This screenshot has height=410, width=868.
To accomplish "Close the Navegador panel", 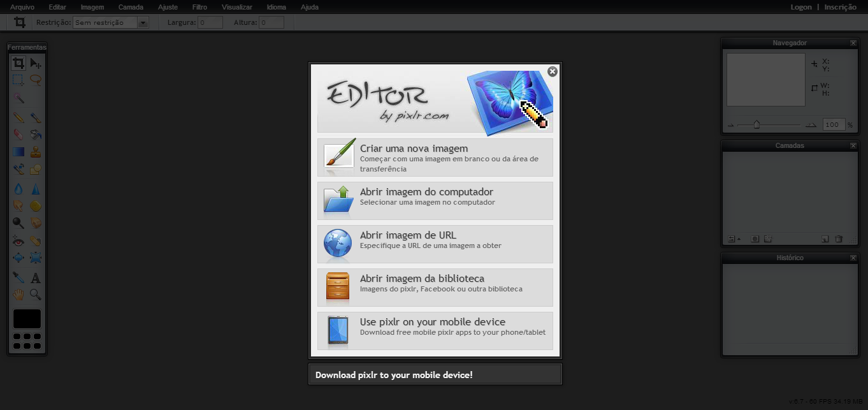I will [853, 43].
